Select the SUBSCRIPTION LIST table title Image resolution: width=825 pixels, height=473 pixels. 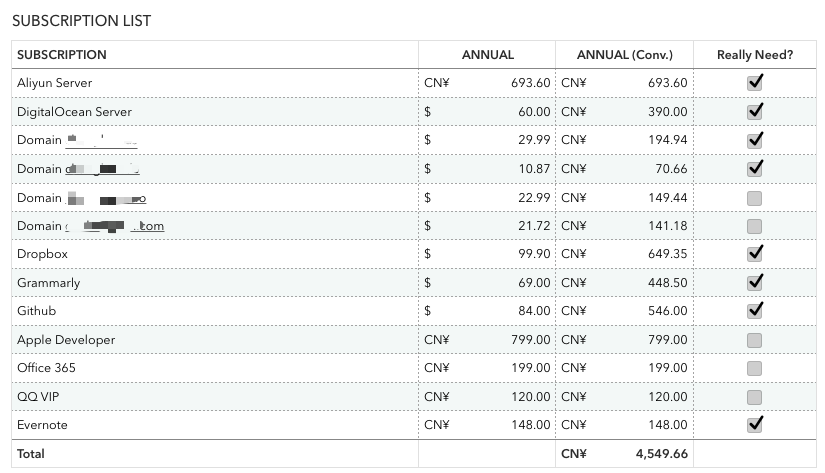tap(82, 20)
